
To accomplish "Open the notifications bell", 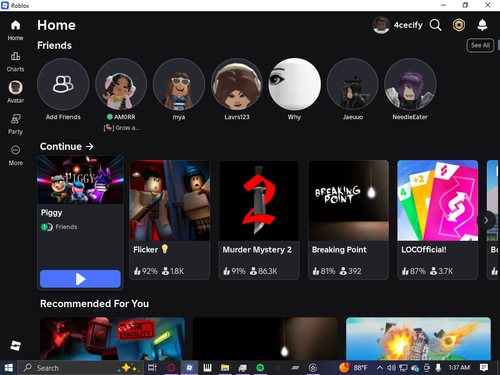I will 482,25.
